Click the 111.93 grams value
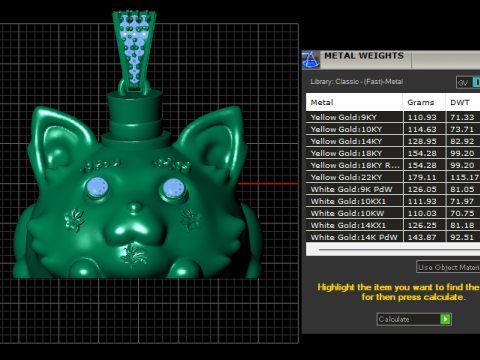The image size is (480, 360). click(x=422, y=201)
